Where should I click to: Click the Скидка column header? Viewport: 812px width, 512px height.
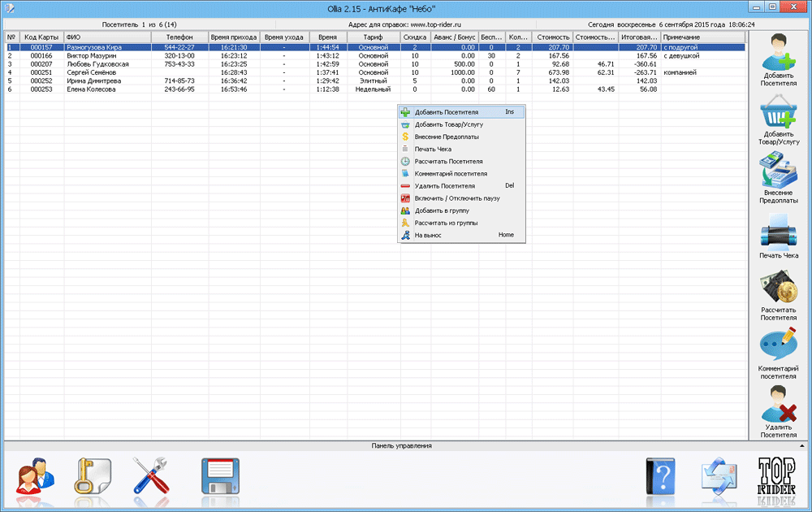point(415,37)
